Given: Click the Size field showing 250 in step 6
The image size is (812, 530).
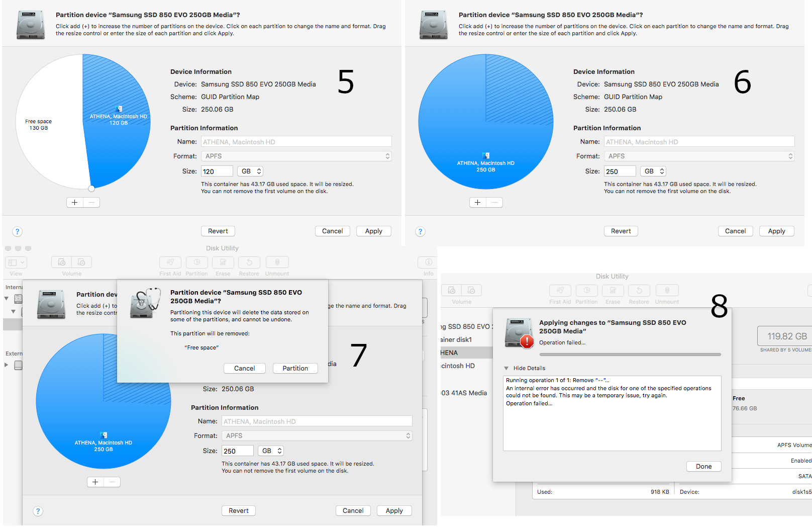Looking at the screenshot, I should 620,171.
